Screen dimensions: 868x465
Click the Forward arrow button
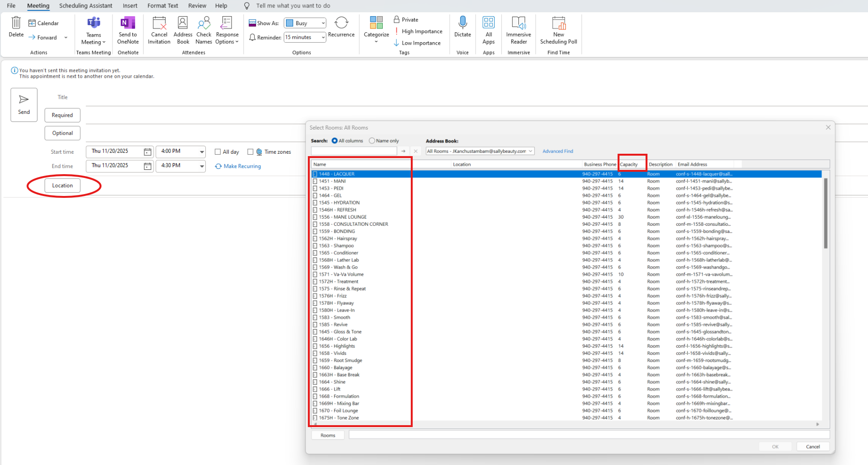point(43,37)
